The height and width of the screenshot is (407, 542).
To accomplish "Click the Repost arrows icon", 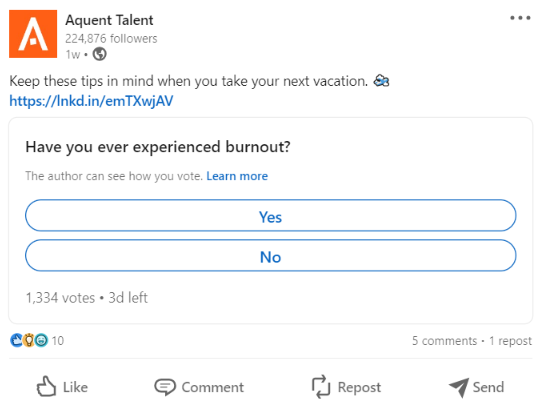I will (x=321, y=387).
